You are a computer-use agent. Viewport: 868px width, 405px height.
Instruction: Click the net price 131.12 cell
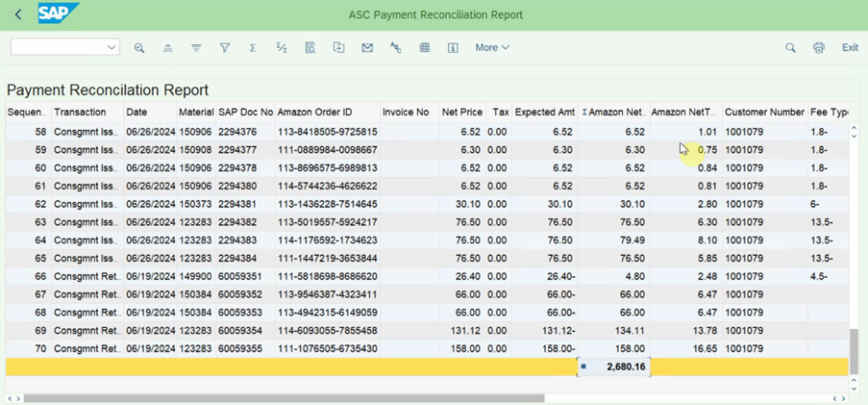(x=464, y=331)
